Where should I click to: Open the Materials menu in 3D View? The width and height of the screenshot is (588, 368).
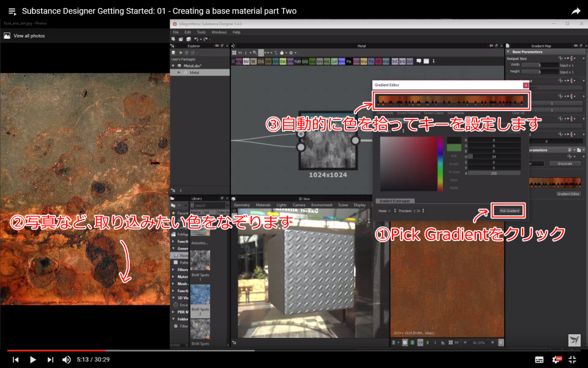coord(263,205)
